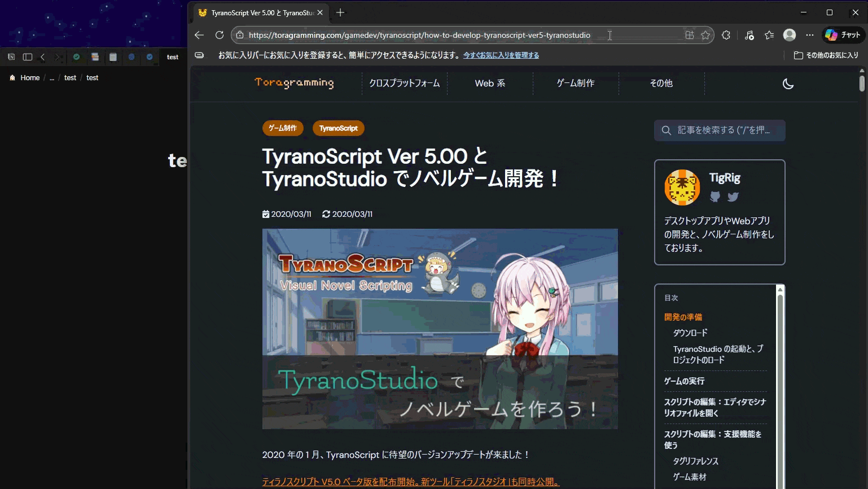Jump to 開発の準備 in table of contents
The height and width of the screenshot is (489, 868).
pos(683,317)
